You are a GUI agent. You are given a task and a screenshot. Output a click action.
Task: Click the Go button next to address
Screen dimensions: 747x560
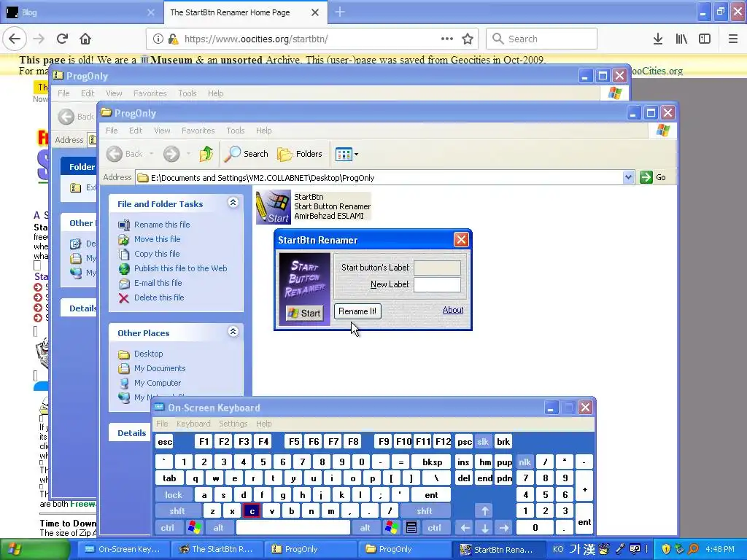pos(653,178)
